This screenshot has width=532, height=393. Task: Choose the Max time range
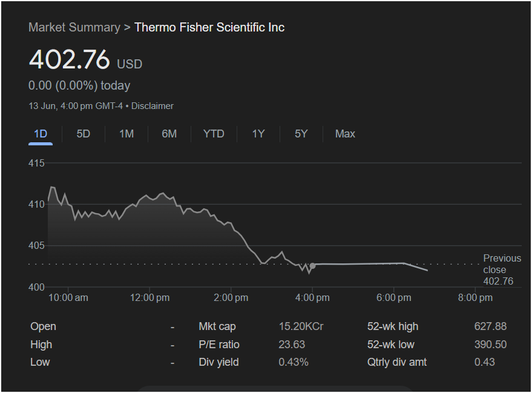pyautogui.click(x=345, y=134)
